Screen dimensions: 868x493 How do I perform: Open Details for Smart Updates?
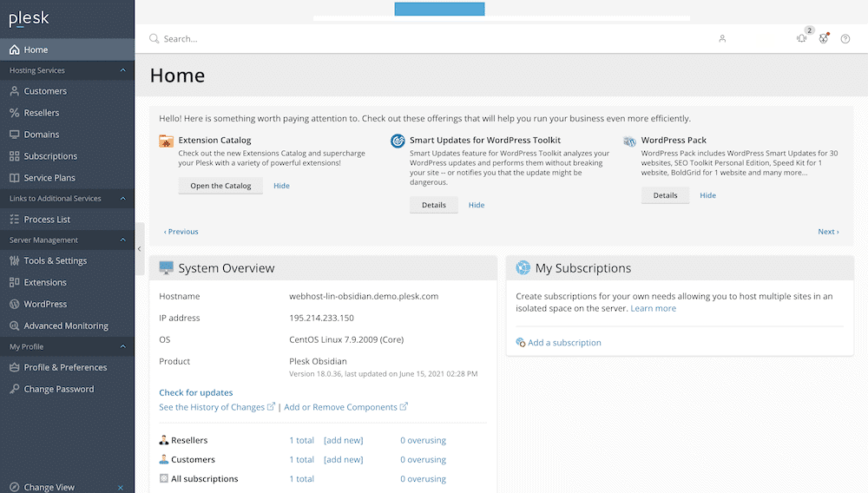[x=433, y=205]
